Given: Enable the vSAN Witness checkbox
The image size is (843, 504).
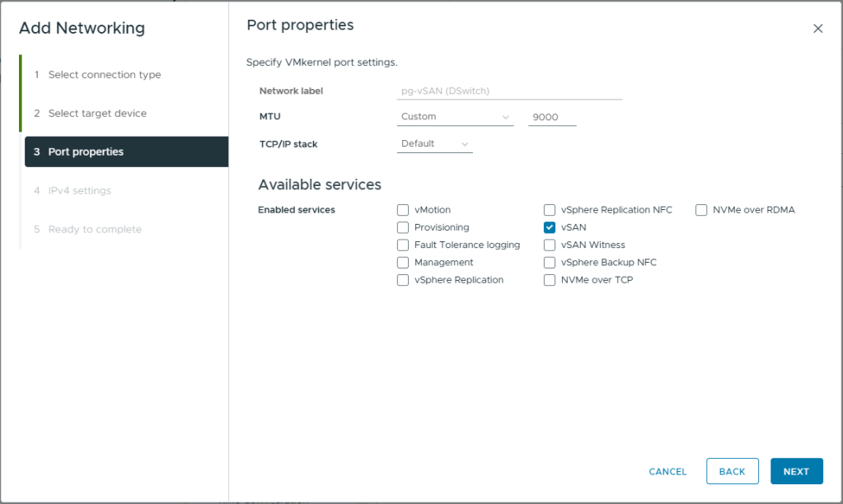Looking at the screenshot, I should tap(550, 245).
